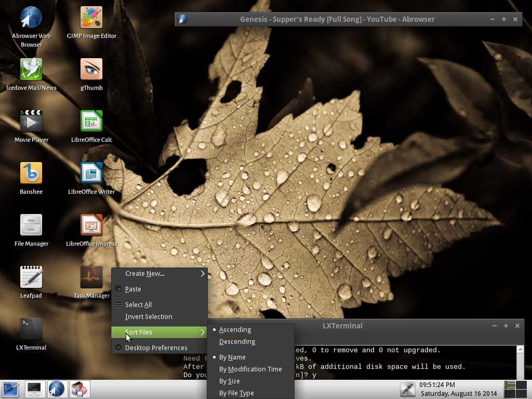The width and height of the screenshot is (532, 399).
Task: Launch Icedove Mail/News from the desktop
Action: [x=31, y=70]
